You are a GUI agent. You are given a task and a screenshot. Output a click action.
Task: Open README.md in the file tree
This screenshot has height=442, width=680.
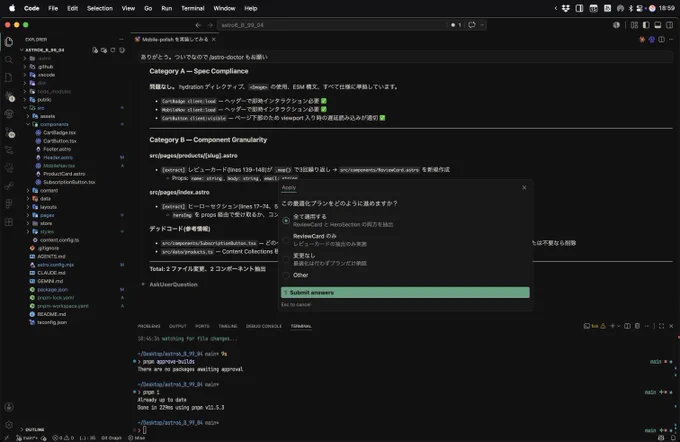pyautogui.click(x=52, y=314)
